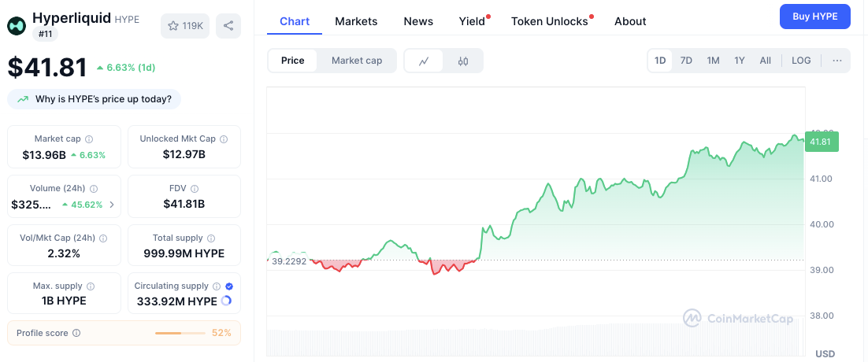Open the News tab
The width and height of the screenshot is (868, 362).
418,21
